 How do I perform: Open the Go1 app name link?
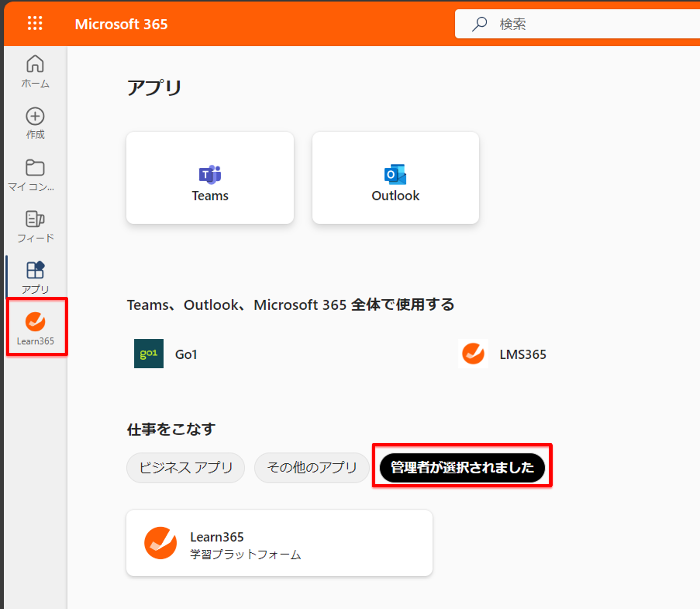pyautogui.click(x=186, y=354)
